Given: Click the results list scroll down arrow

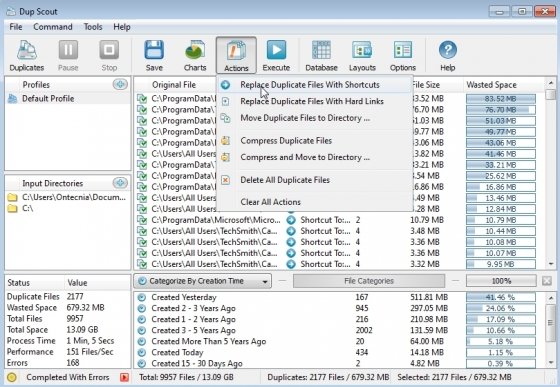Looking at the screenshot, I should tap(551, 264).
